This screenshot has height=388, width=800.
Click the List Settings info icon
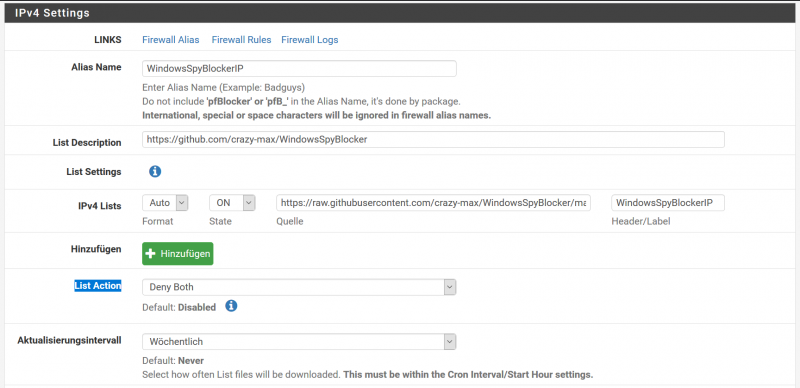[x=155, y=172]
